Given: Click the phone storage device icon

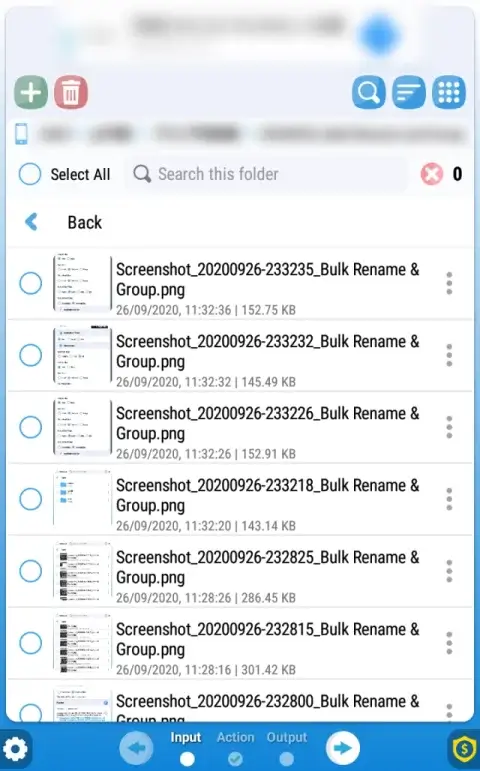Looking at the screenshot, I should coord(21,134).
